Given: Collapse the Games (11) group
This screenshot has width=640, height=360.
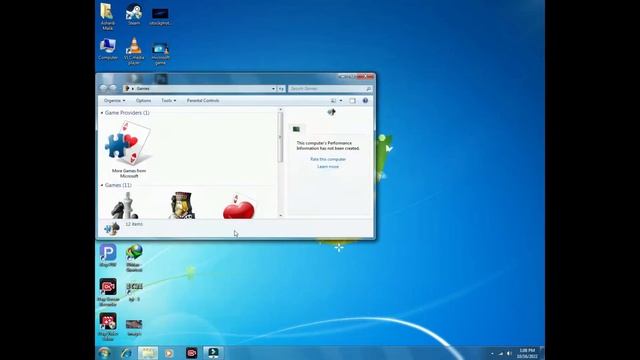Looking at the screenshot, I should [x=102, y=185].
